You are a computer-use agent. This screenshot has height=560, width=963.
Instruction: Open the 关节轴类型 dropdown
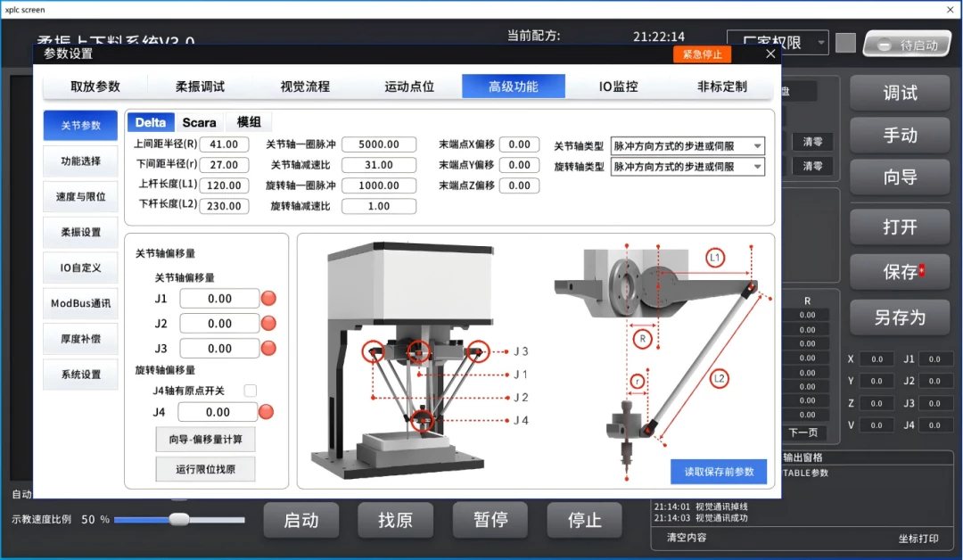pyautogui.click(x=687, y=146)
